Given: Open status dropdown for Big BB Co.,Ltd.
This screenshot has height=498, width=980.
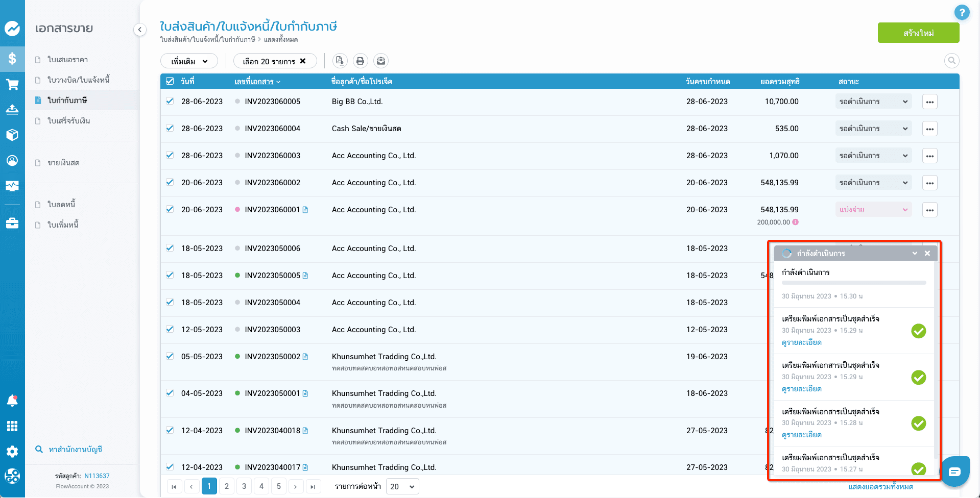Looking at the screenshot, I should tap(873, 102).
